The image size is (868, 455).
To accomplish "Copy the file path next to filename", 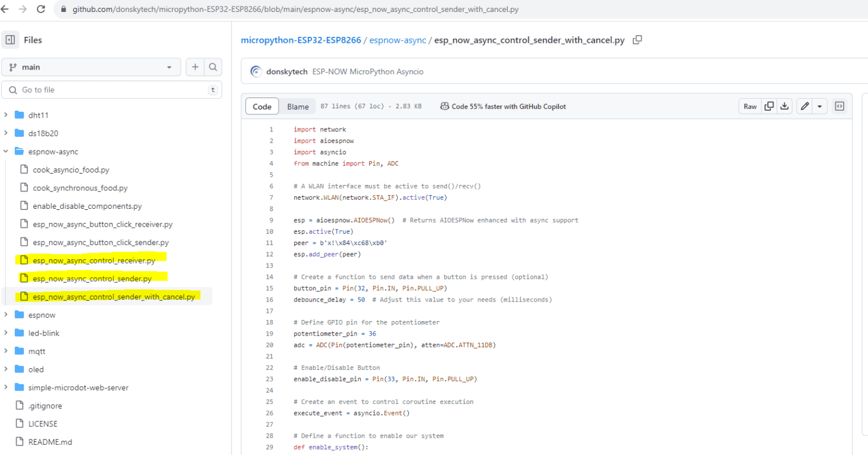I will pos(637,39).
